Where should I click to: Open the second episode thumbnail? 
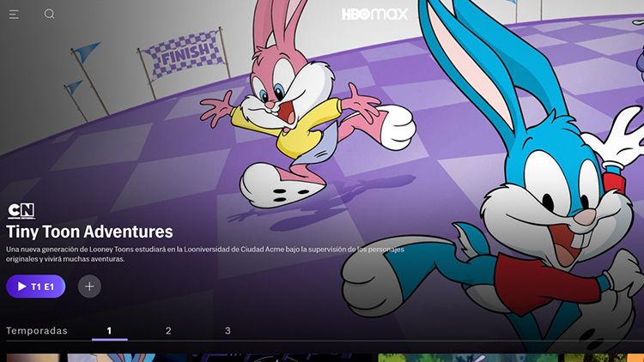(x=282, y=358)
